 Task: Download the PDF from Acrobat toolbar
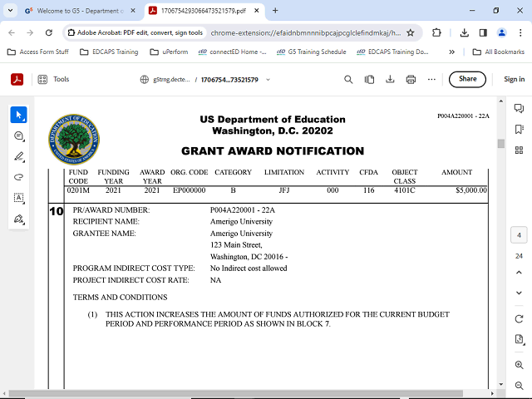click(390, 80)
